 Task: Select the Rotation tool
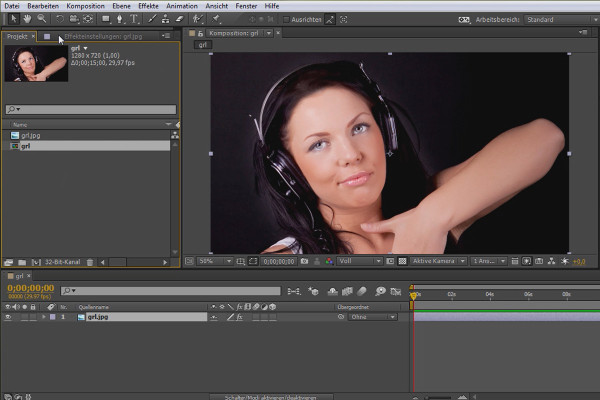[x=60, y=19]
